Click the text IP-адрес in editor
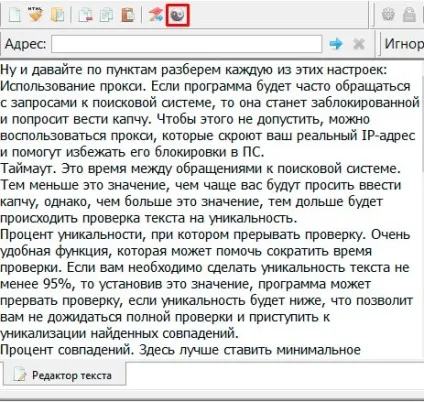 [389, 136]
